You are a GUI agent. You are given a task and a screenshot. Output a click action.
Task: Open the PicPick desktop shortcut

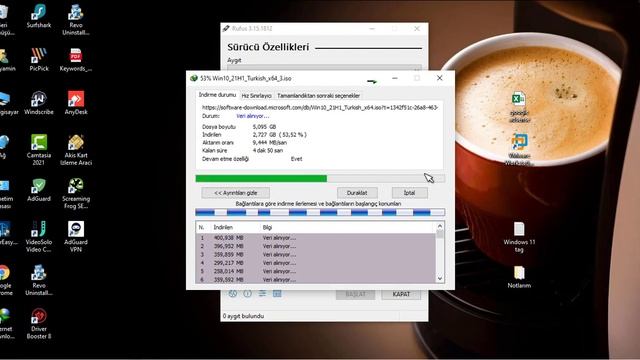click(39, 60)
